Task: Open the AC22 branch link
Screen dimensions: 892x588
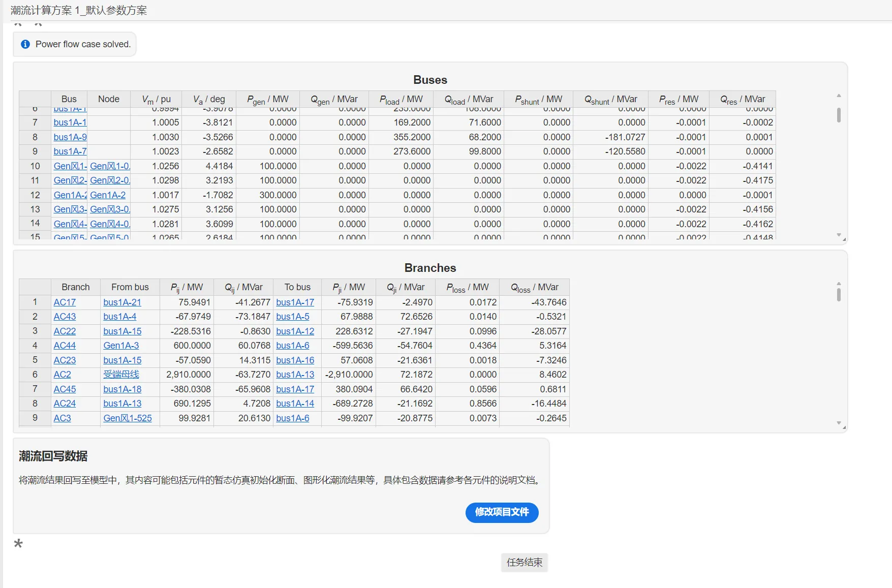Action: 65,331
